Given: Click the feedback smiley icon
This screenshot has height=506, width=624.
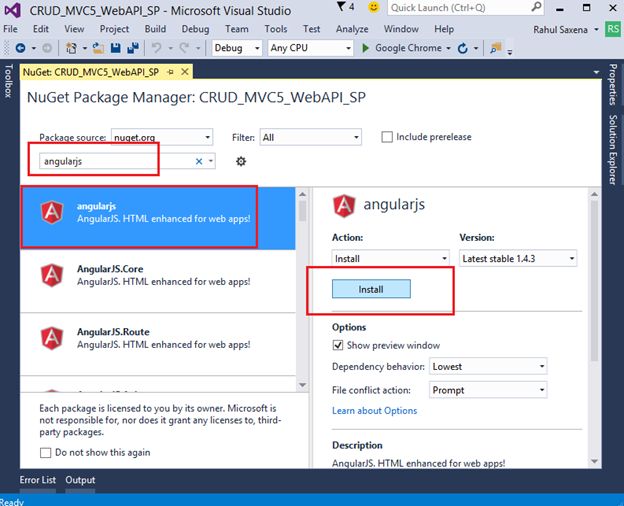Looking at the screenshot, I should click(373, 7).
